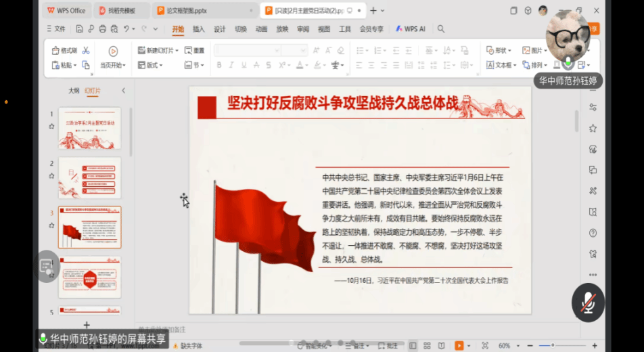This screenshot has width=644, height=352.
Task: Click the Print icon in quick access bar
Action: click(x=102, y=29)
